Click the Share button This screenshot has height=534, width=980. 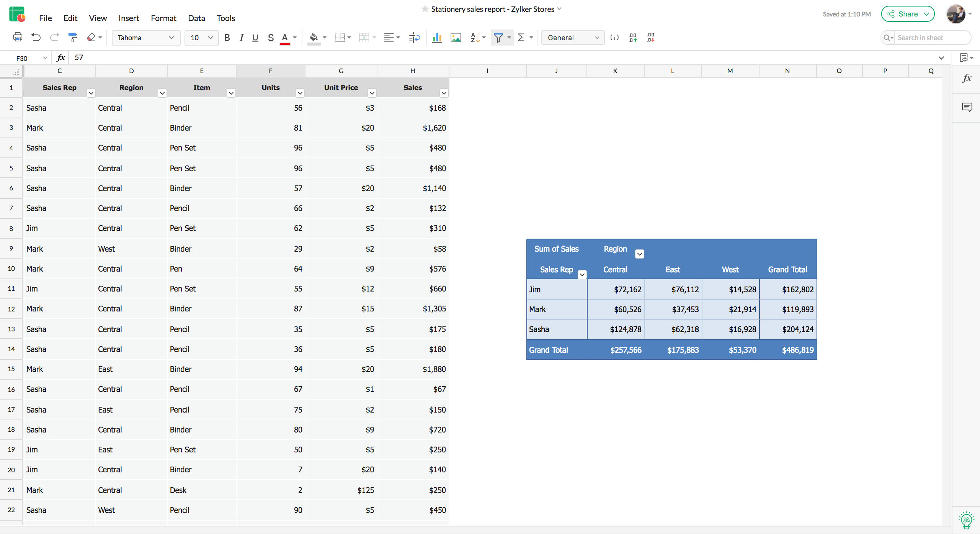[907, 14]
